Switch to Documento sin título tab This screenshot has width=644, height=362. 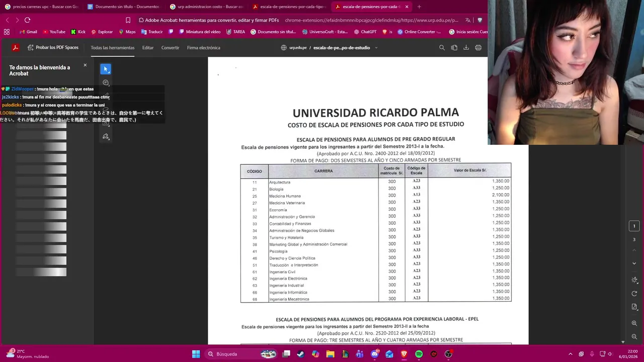(x=123, y=7)
